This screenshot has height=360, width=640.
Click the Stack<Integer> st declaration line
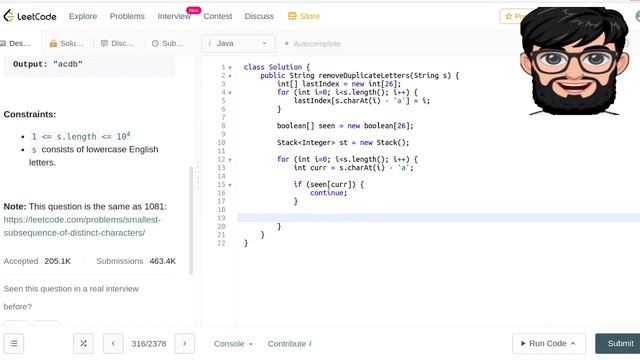click(x=343, y=143)
